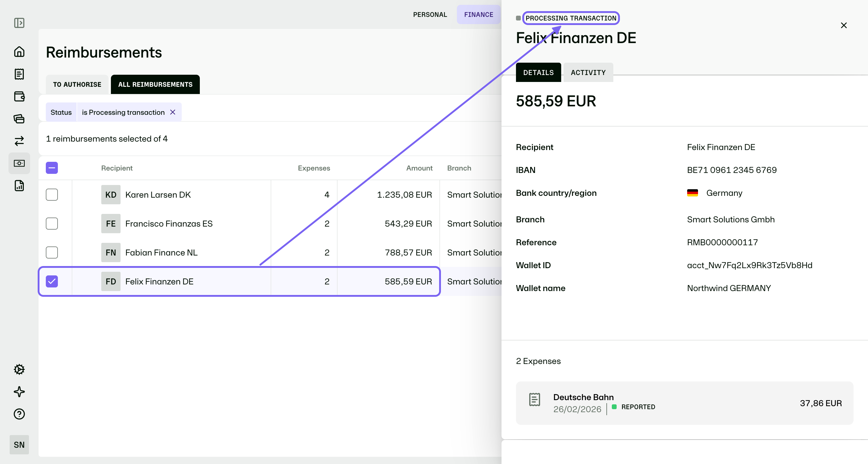
Task: Open the settings gear icon
Action: point(19,369)
